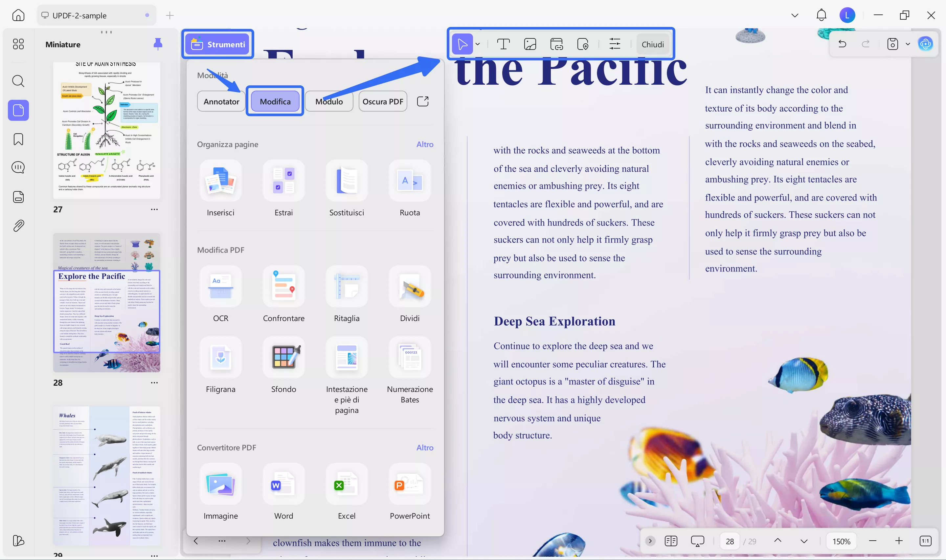Switch to Annotator mode
The height and width of the screenshot is (560, 946).
pos(221,101)
